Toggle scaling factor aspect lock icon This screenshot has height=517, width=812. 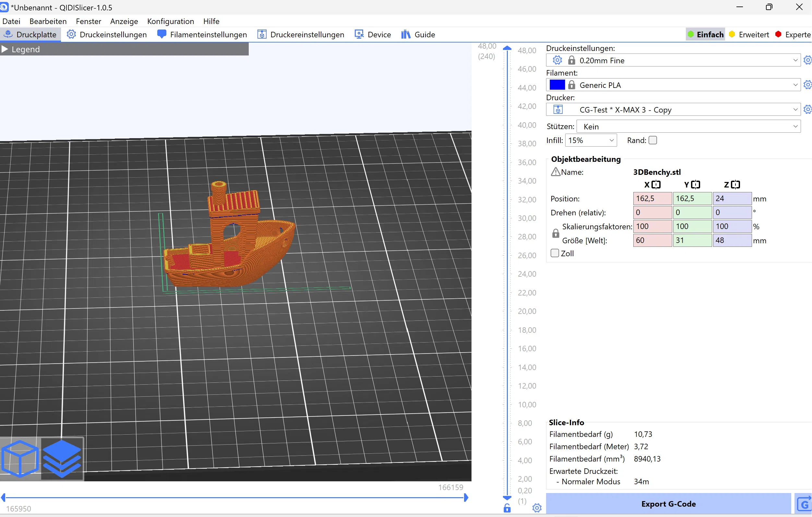(556, 234)
